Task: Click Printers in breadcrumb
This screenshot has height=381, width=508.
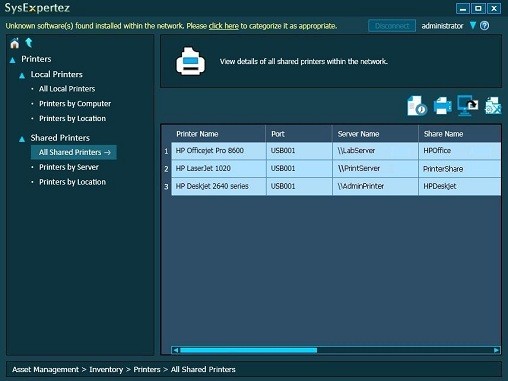Action: pyautogui.click(x=147, y=369)
